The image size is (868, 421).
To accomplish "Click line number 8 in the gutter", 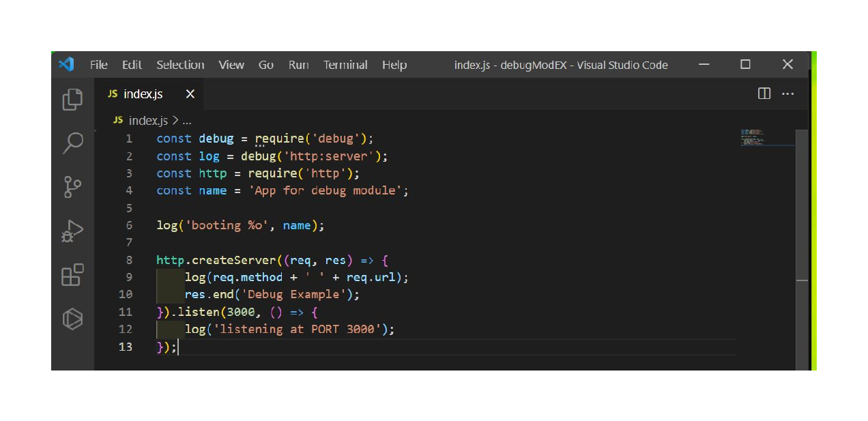I will (129, 260).
